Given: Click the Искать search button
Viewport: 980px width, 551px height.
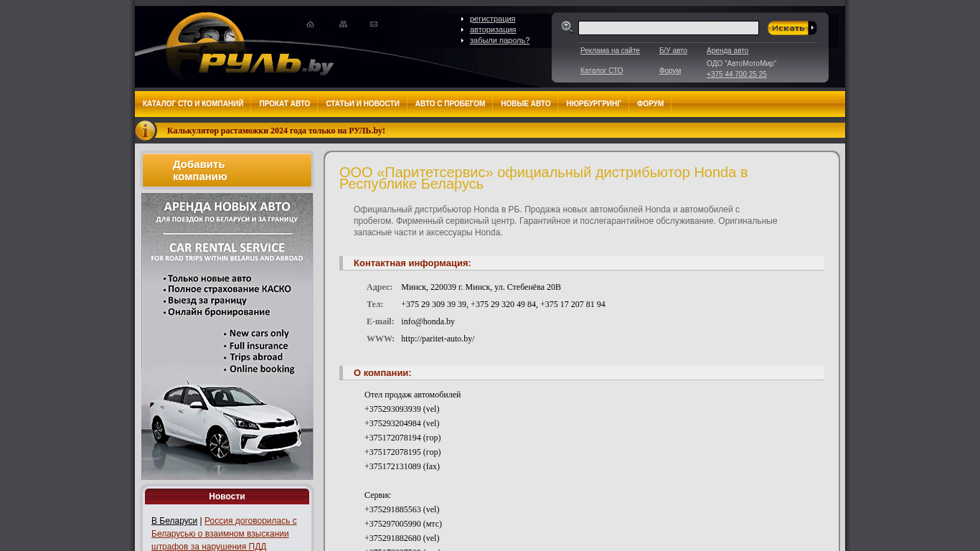Looking at the screenshot, I should (792, 28).
